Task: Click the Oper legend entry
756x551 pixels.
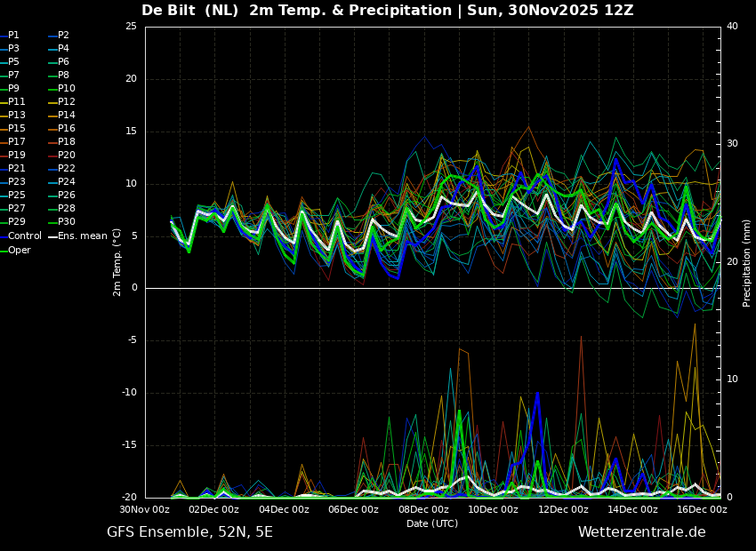Action: (20, 250)
